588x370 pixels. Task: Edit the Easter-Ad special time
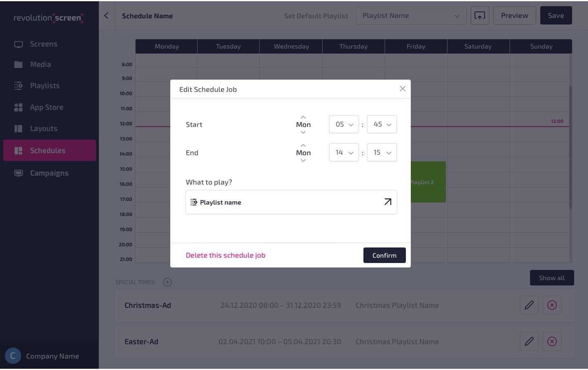pyautogui.click(x=529, y=341)
